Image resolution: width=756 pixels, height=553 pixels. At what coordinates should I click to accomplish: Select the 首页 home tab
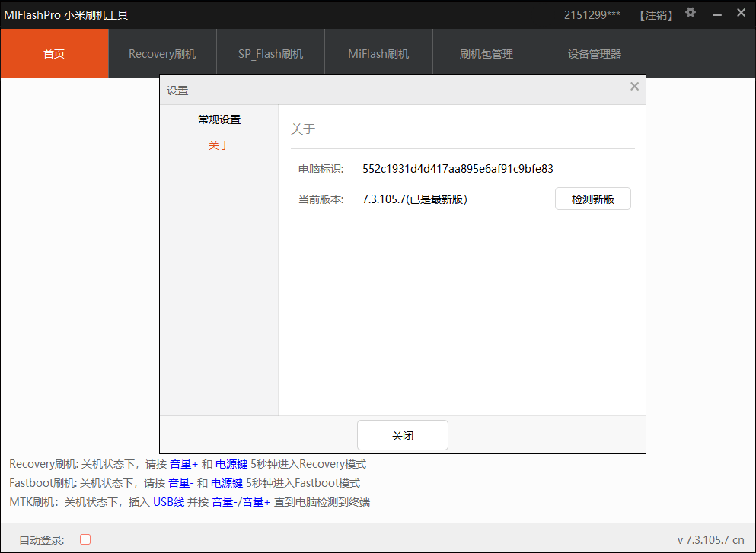54,53
